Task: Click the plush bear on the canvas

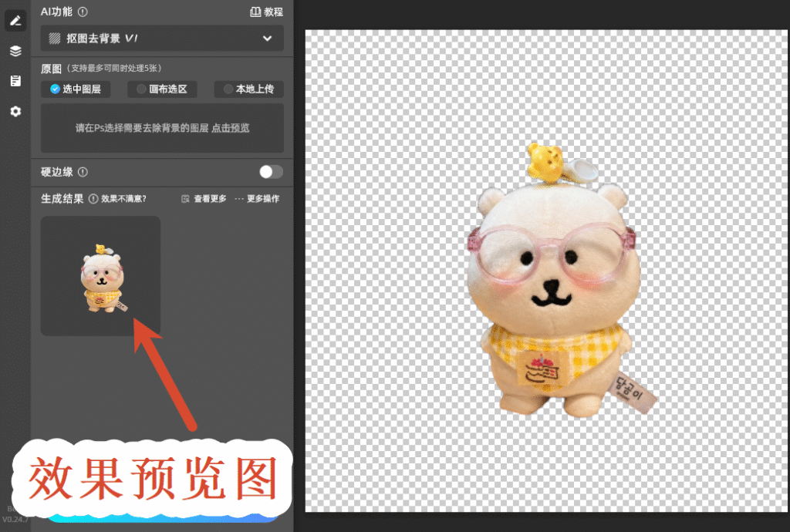Action: tap(554, 282)
